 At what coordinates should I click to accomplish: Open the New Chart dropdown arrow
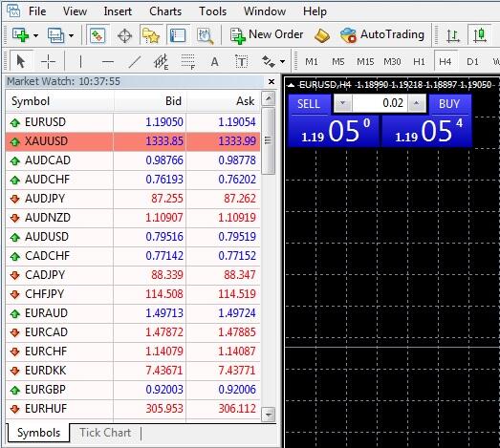pyautogui.click(x=35, y=35)
